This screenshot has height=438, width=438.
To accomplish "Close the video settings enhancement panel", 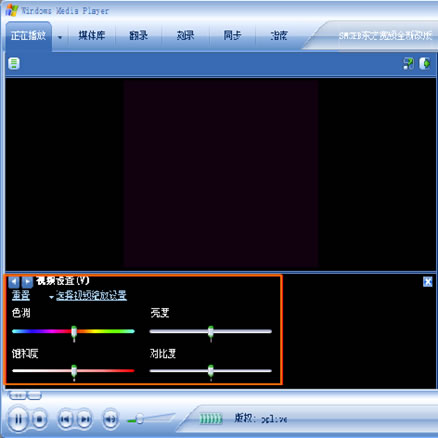I will (x=428, y=282).
